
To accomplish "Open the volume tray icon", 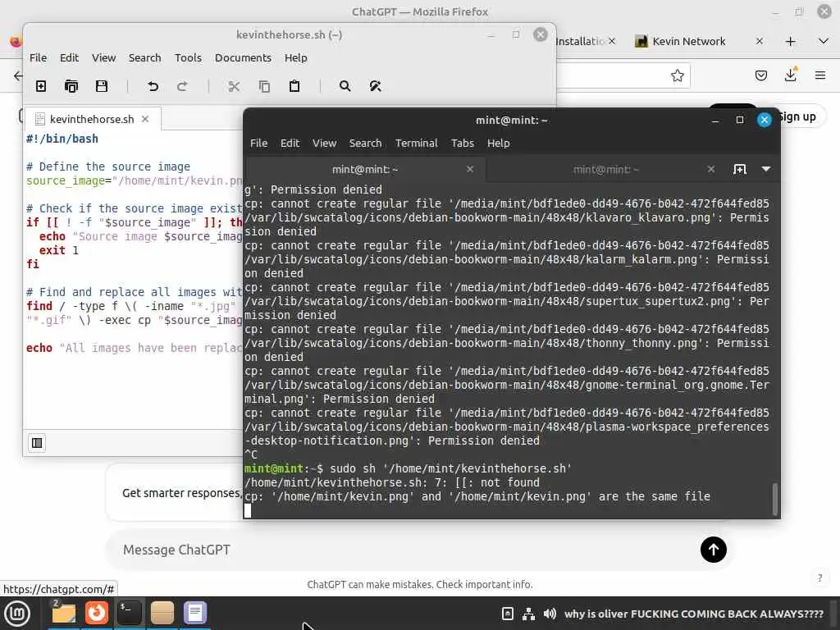I will 549,614.
